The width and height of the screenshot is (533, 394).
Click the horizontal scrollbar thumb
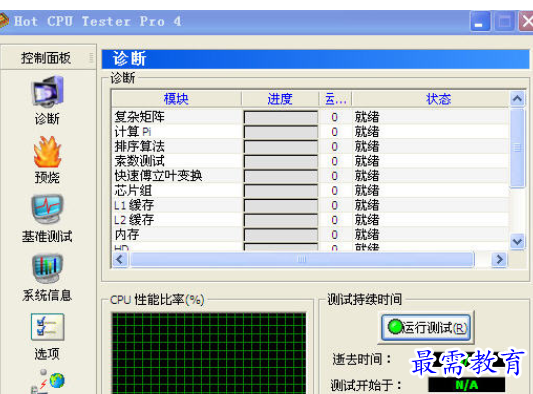tap(302, 260)
